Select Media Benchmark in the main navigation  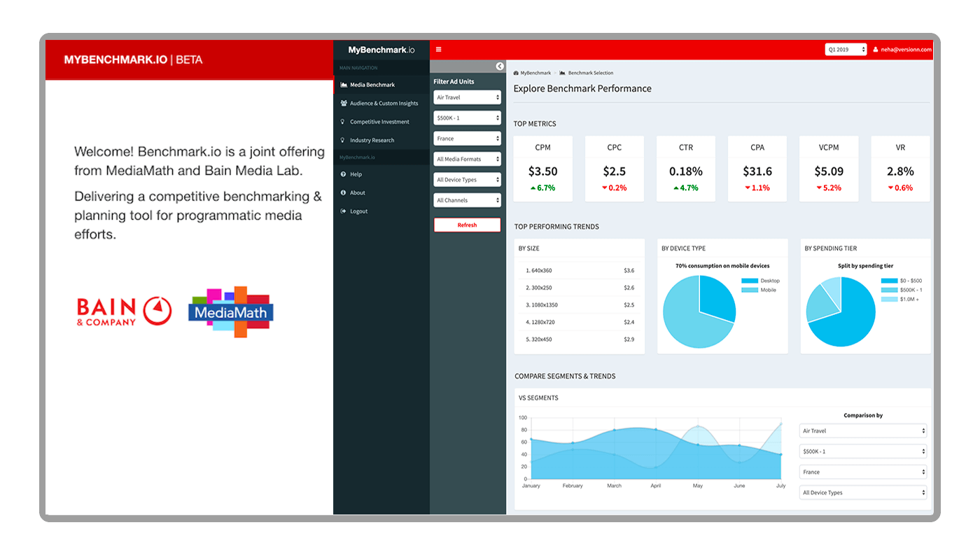coord(372,85)
